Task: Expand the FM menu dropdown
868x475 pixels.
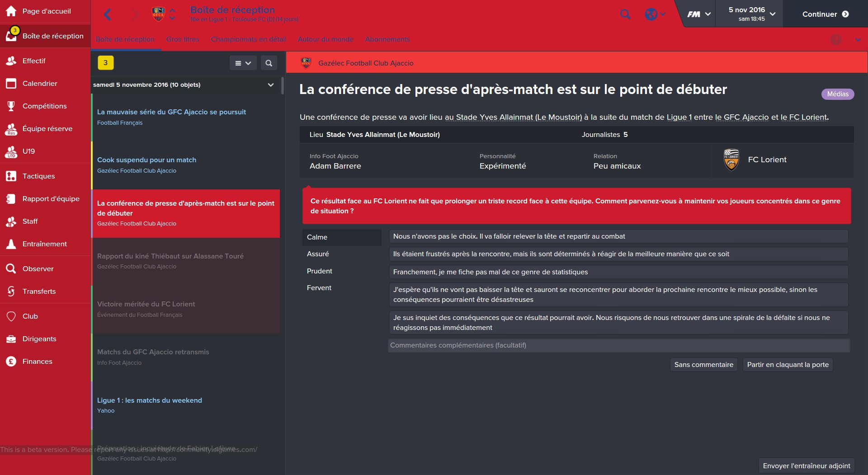Action: pyautogui.click(x=699, y=14)
